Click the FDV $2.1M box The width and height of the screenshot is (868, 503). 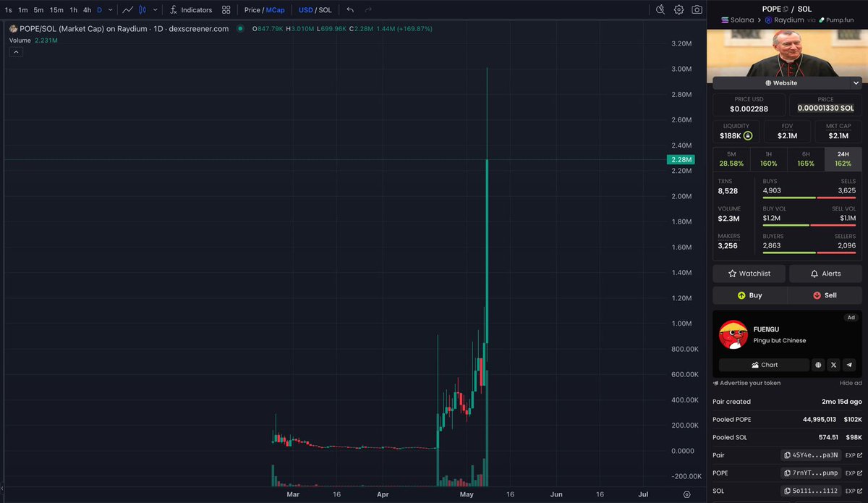click(788, 131)
